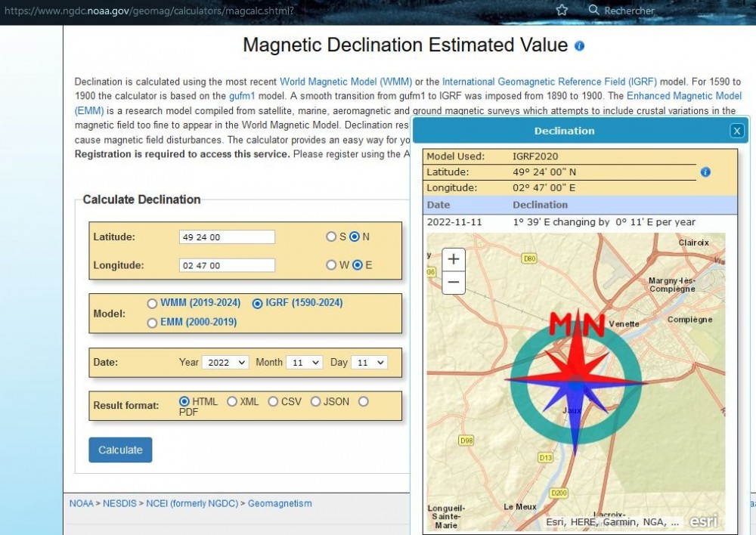Select the S latitude hemisphere radio
The height and width of the screenshot is (535, 756).
pos(331,237)
